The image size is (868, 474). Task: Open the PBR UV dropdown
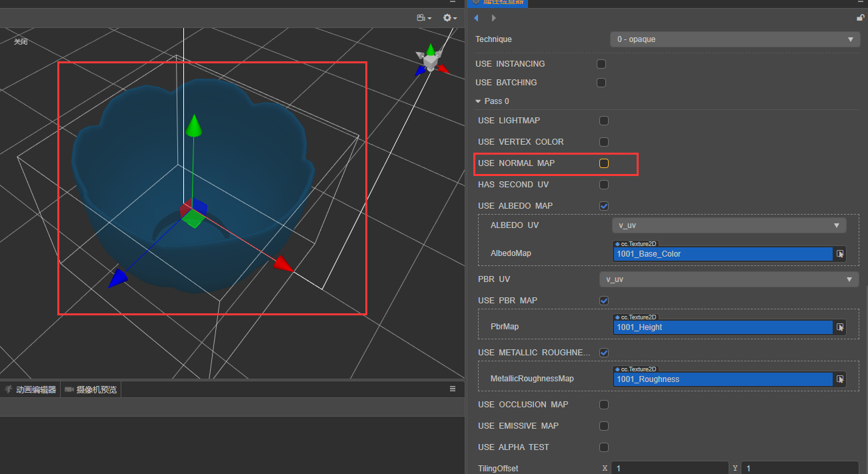tap(729, 279)
